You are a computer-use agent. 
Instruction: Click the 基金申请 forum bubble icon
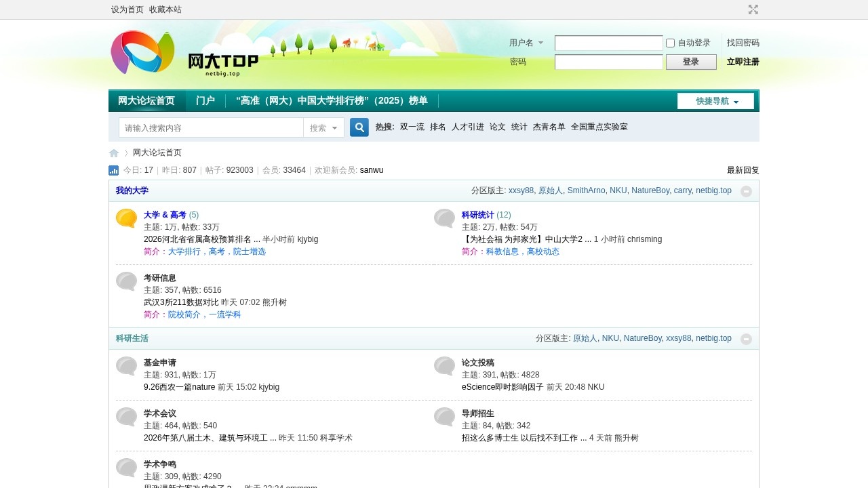pos(126,366)
